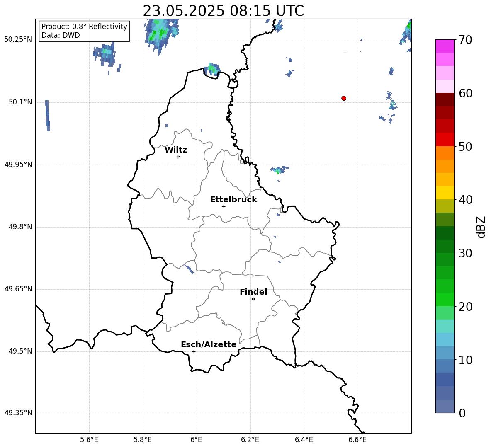Click the red dot marker on the map
This screenshot has width=491, height=448.
coord(344,98)
